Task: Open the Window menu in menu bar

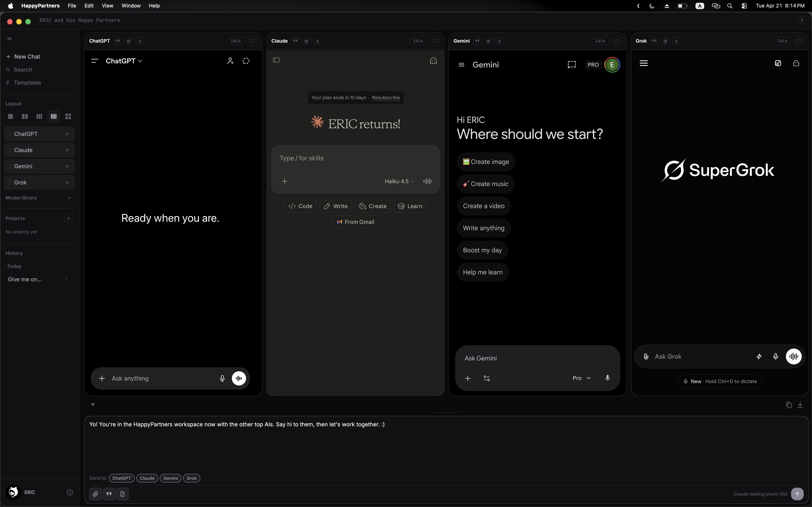Action: (x=131, y=6)
